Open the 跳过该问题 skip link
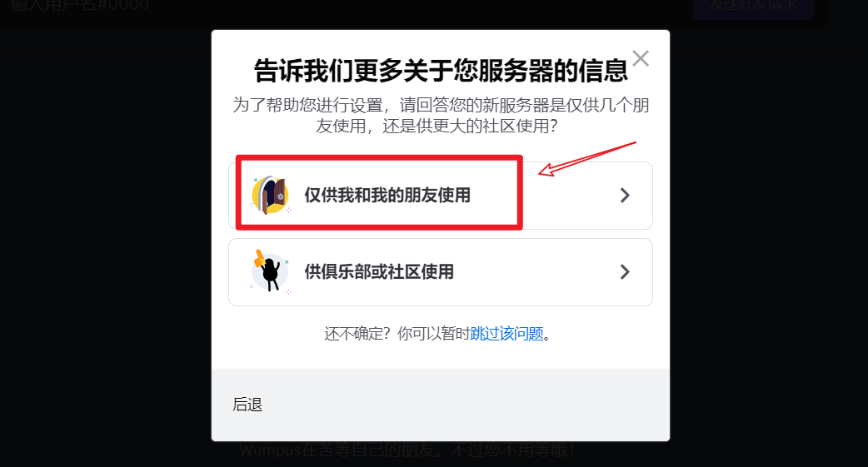 tap(506, 334)
